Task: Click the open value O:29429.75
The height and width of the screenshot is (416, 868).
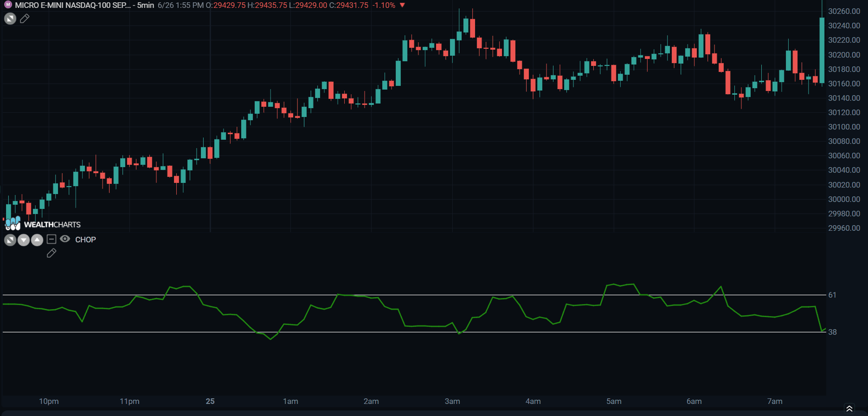Action: click(225, 5)
